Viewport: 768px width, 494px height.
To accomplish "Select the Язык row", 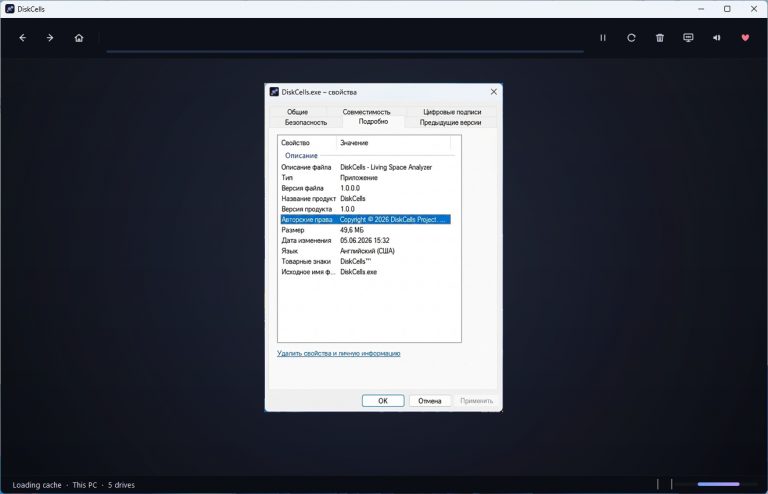I will (365, 251).
